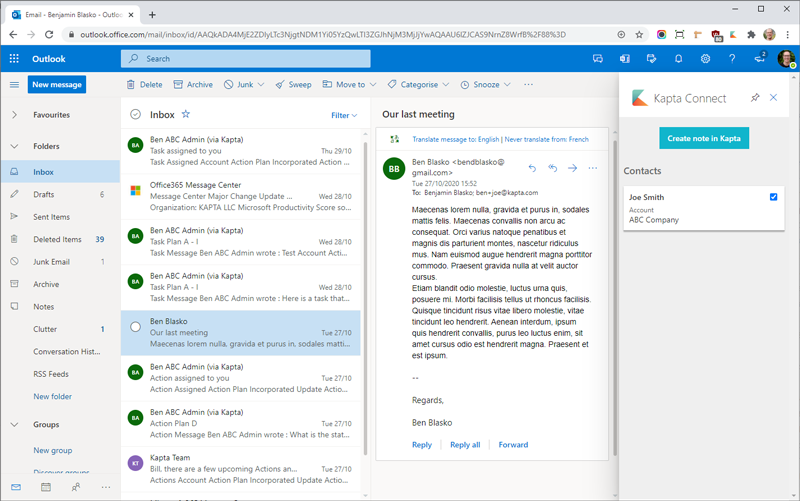Image resolution: width=800 pixels, height=501 pixels.
Task: Open a new browser tab
Action: (x=152, y=15)
